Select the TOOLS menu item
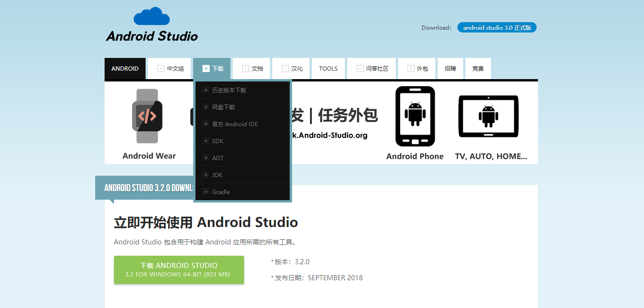The image size is (644, 308). [328, 68]
